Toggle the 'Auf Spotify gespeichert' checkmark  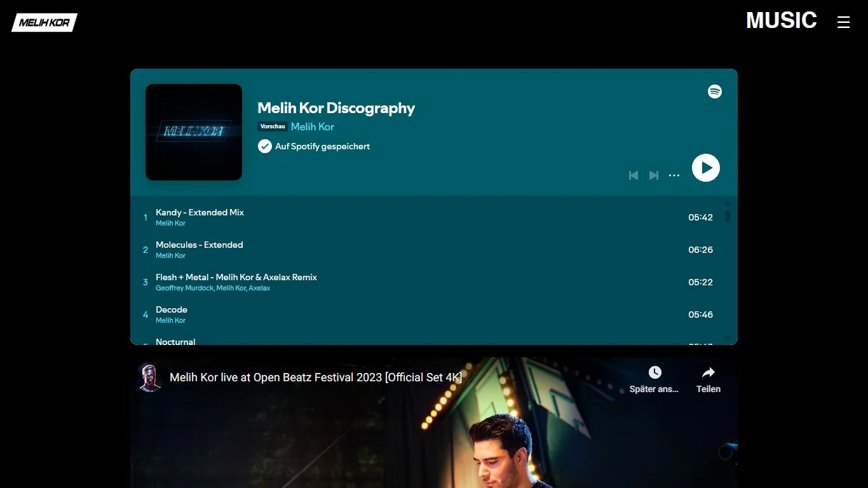(265, 146)
